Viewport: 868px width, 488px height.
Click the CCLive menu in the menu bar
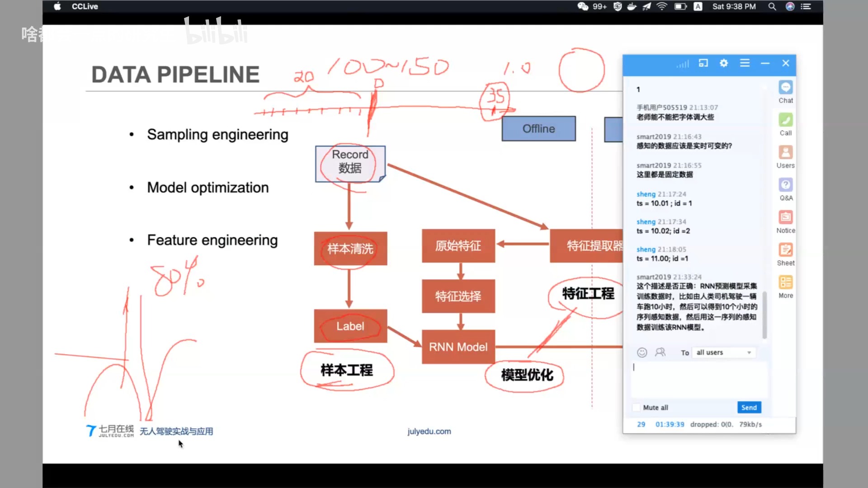[x=84, y=6]
